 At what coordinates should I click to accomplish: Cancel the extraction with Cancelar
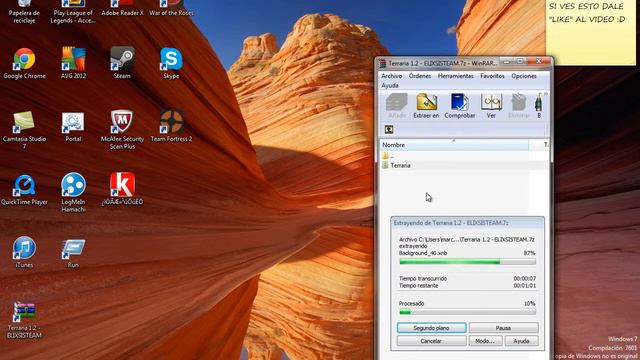[431, 341]
